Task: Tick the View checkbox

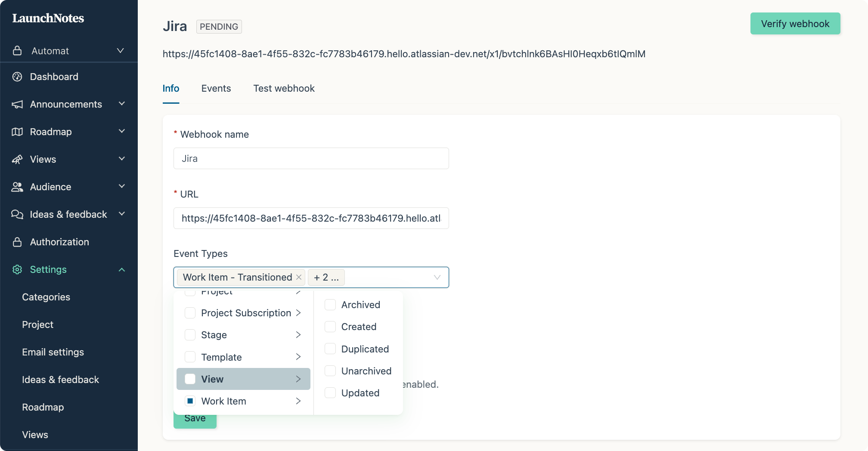Action: (190, 379)
